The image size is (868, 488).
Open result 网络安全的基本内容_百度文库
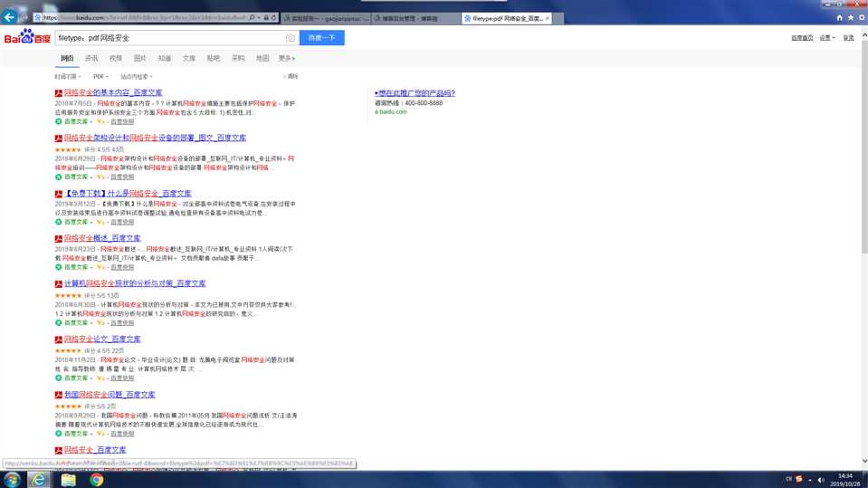113,92
